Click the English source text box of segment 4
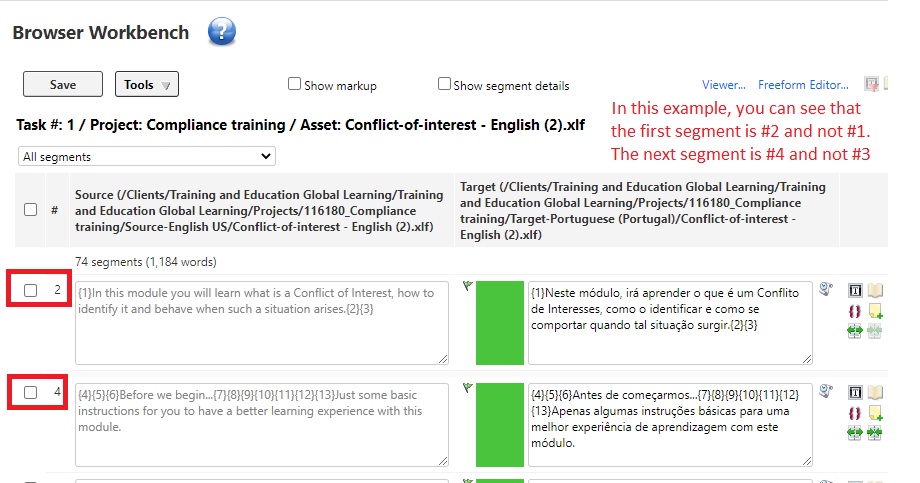Screen dimensions: 920x483 [x=262, y=425]
